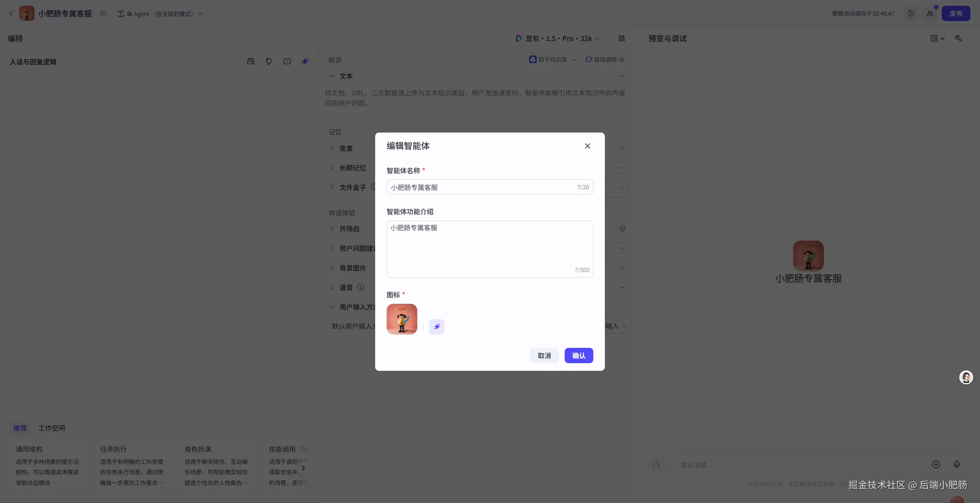Open the debug log dropdown in preview header
This screenshot has height=503, width=980.
(x=937, y=38)
